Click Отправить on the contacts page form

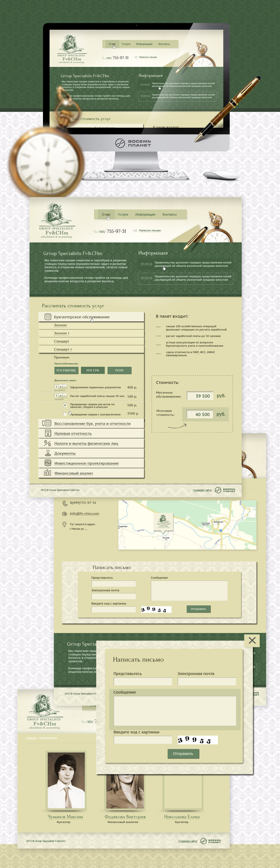(198, 609)
